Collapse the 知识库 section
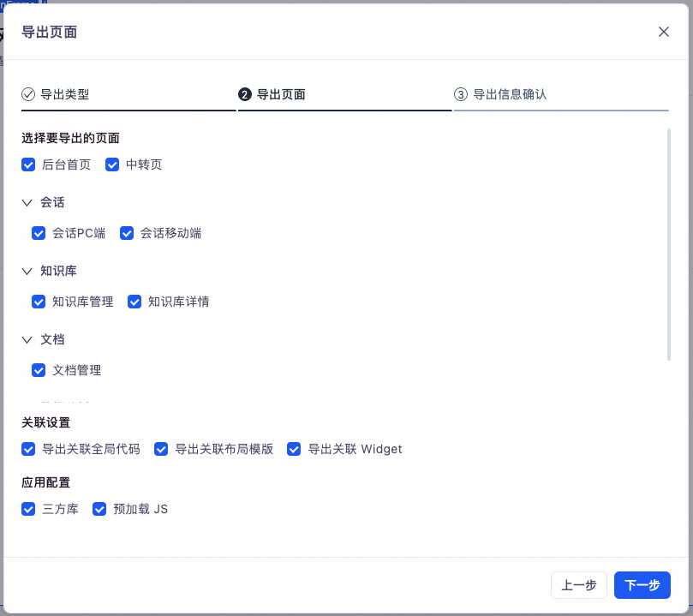The height and width of the screenshot is (616, 693). 27,271
